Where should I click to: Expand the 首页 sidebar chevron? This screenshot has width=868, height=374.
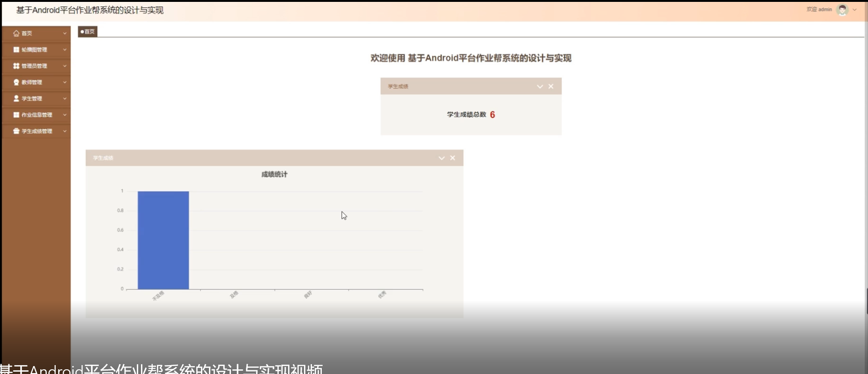65,33
